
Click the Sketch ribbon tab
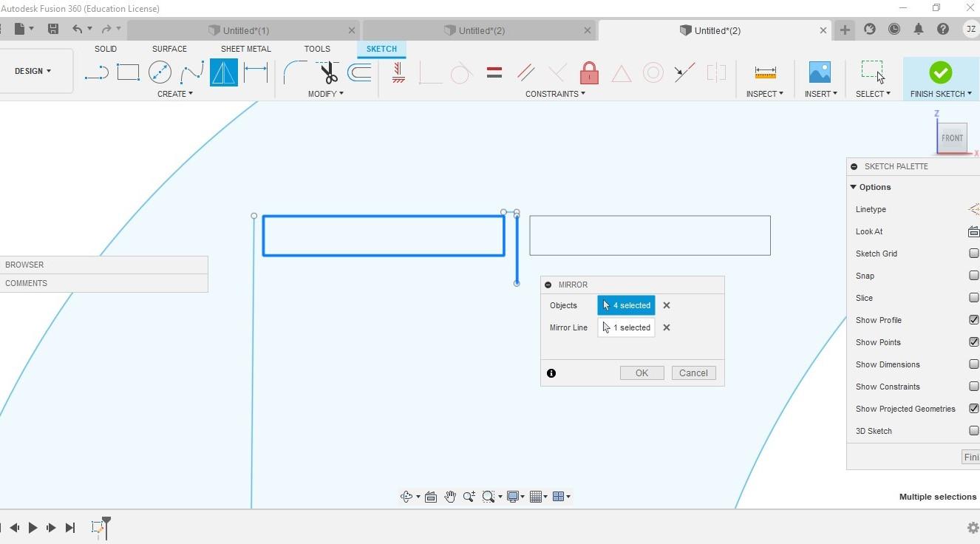[381, 49]
